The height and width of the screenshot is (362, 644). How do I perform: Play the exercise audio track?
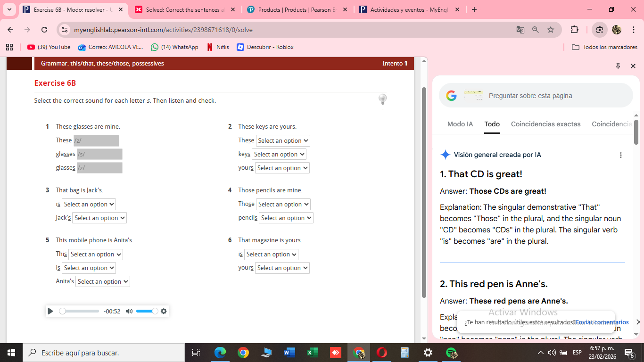[50, 311]
